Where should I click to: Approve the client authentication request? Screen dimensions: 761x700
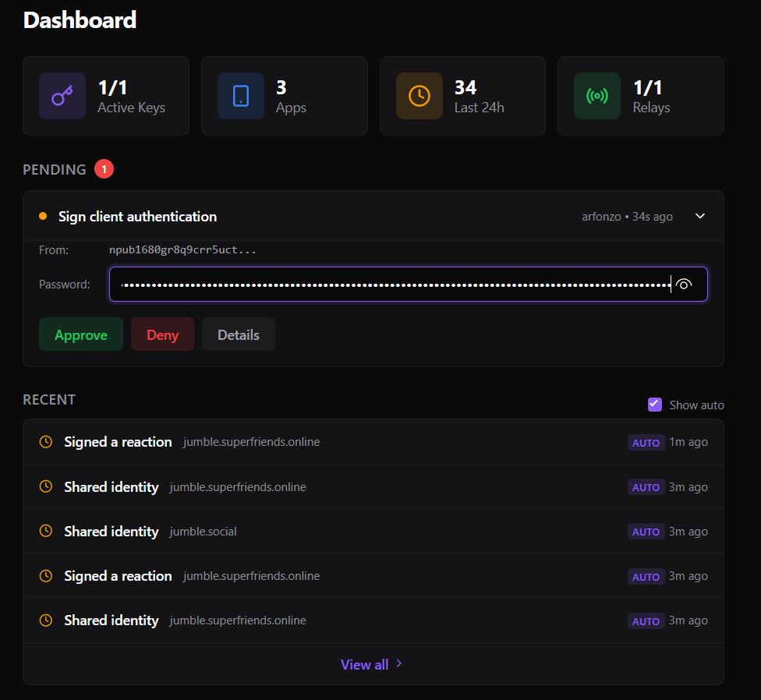click(81, 334)
